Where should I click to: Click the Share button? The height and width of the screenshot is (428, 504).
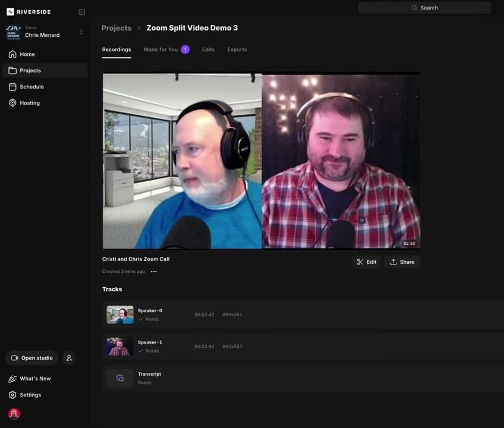pyautogui.click(x=402, y=262)
